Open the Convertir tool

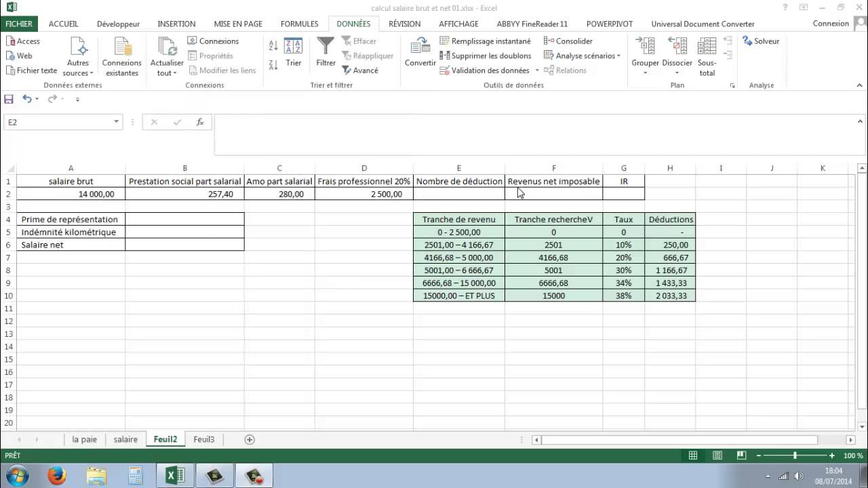[x=419, y=54]
